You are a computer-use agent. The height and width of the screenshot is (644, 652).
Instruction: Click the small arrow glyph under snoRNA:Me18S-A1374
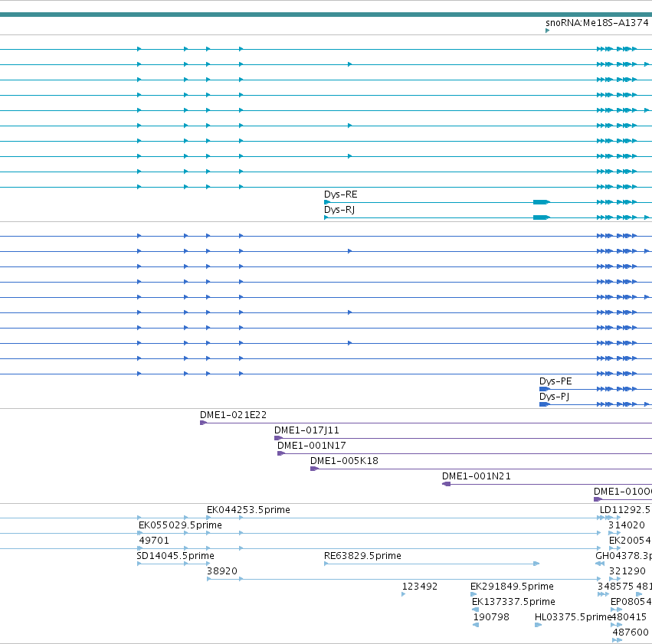(547, 31)
